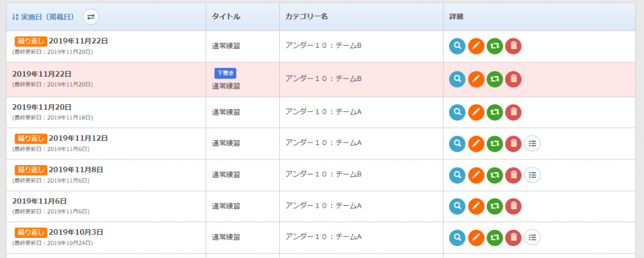644x258 pixels.
Task: Click 繰り返し badge on 2019年11月12日 row
Action: (30, 138)
